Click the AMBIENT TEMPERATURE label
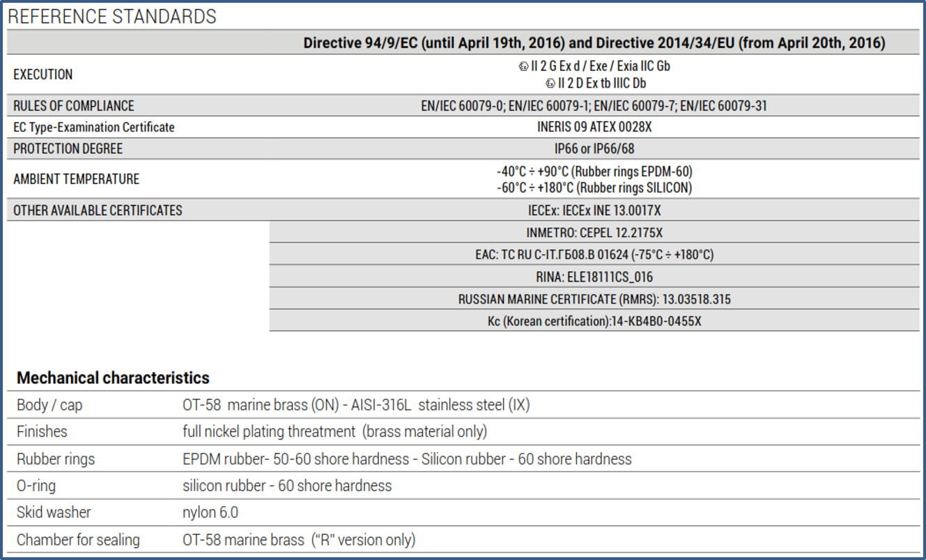The height and width of the screenshot is (560, 926). (77, 179)
